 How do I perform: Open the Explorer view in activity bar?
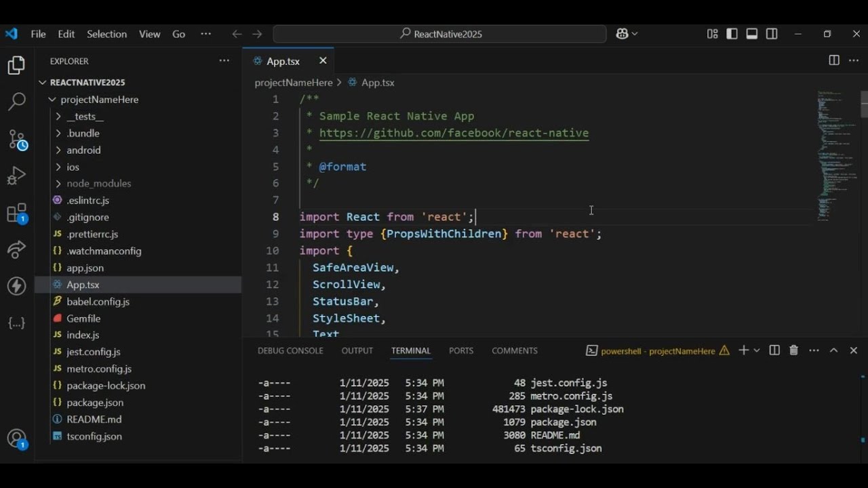pyautogui.click(x=16, y=66)
